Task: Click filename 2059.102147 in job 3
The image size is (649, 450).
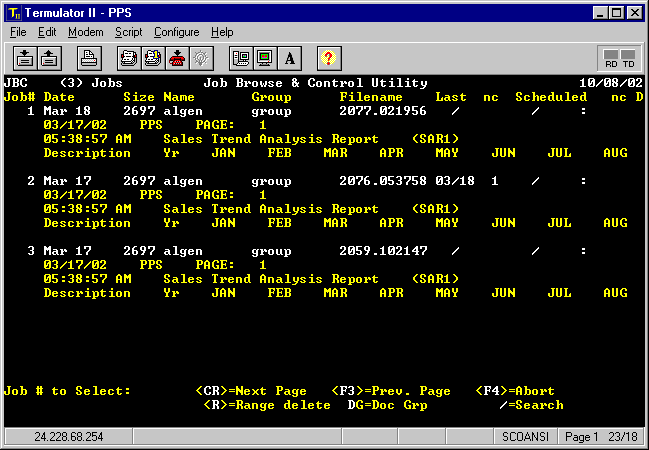Action: coord(383,251)
